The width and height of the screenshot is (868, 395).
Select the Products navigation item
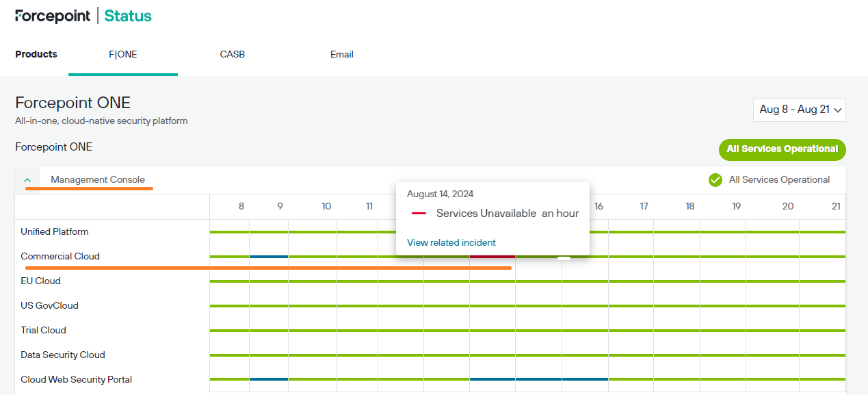pyautogui.click(x=36, y=54)
